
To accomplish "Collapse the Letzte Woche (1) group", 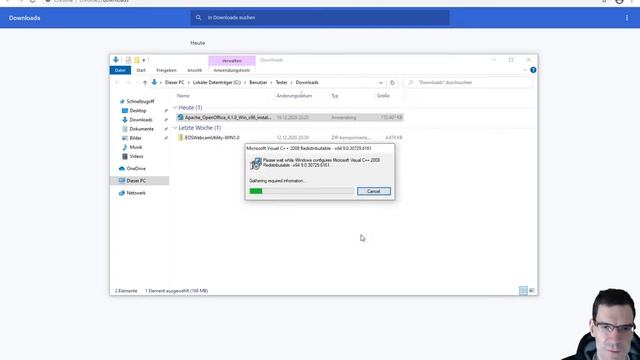I will pyautogui.click(x=175, y=128).
